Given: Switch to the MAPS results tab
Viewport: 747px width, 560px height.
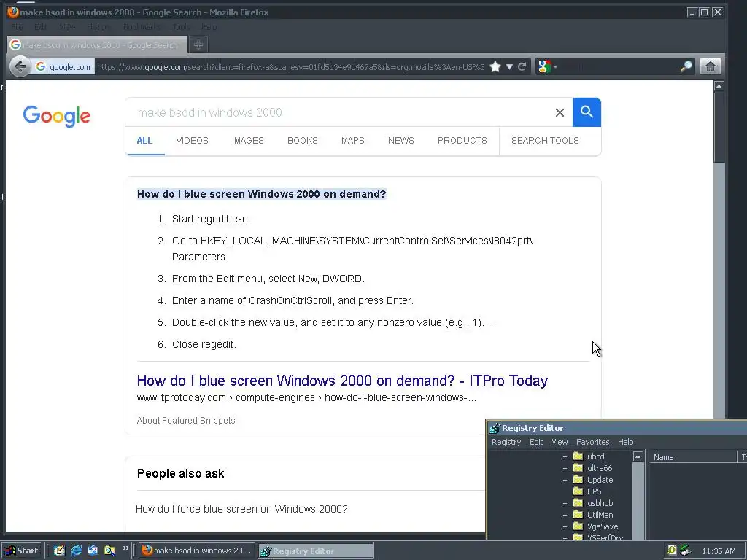Looking at the screenshot, I should (x=353, y=141).
